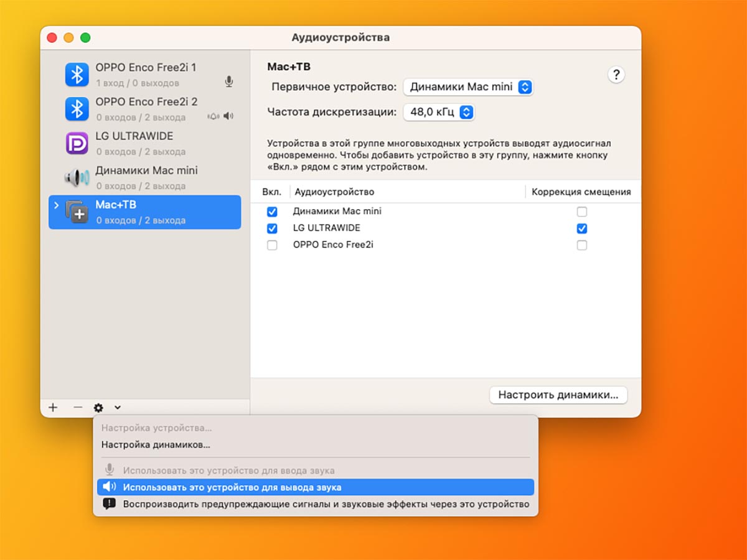The width and height of the screenshot is (747, 560).
Task: Click alert bubble icon in the menu
Action: point(110,504)
